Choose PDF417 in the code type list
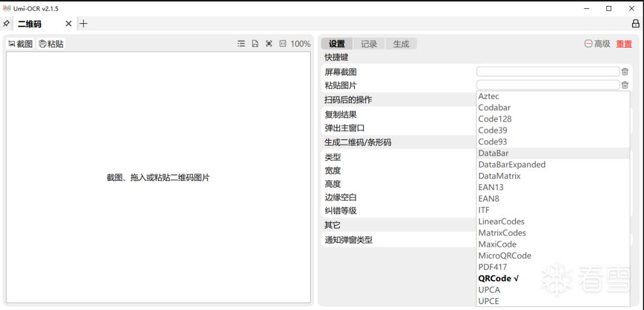The width and height of the screenshot is (644, 310). coord(493,267)
